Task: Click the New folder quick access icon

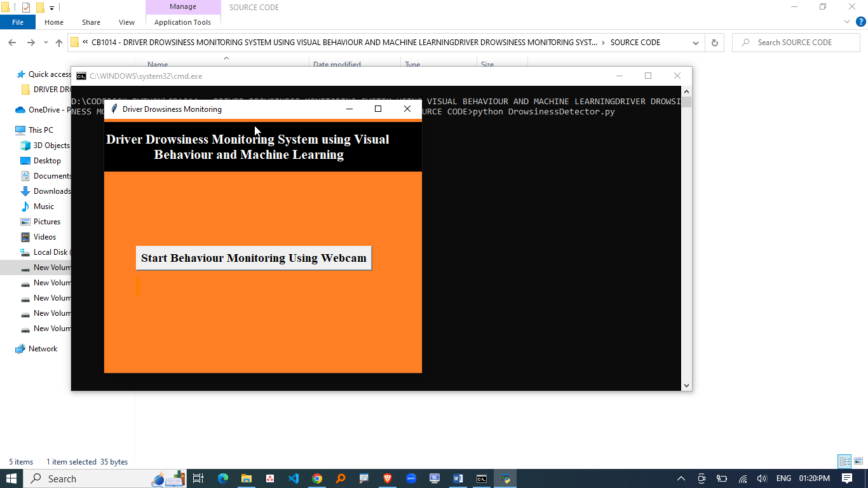Action: point(40,8)
